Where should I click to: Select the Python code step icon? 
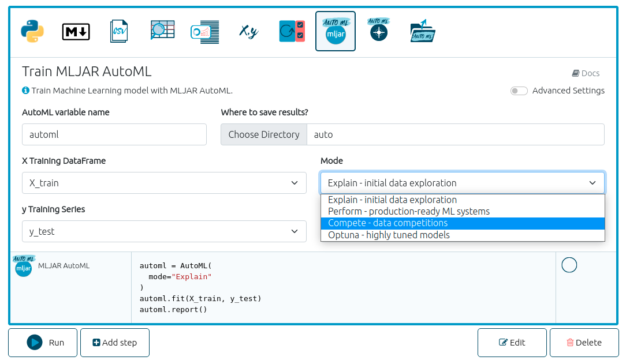[x=32, y=31]
